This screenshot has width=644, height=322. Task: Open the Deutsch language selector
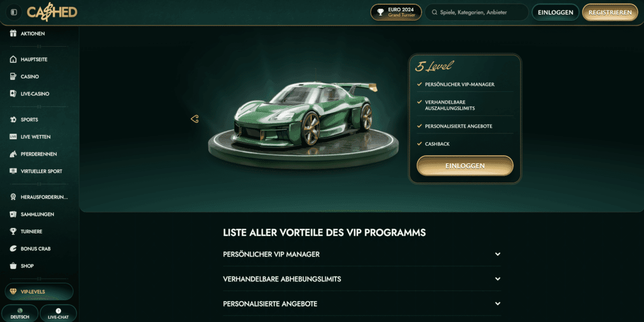click(20, 313)
